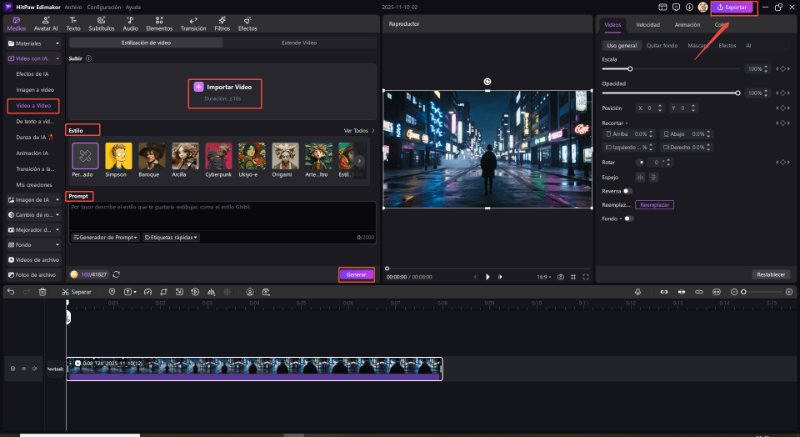The height and width of the screenshot is (437, 800).
Task: Click the user avatar in the title bar
Action: (703, 7)
